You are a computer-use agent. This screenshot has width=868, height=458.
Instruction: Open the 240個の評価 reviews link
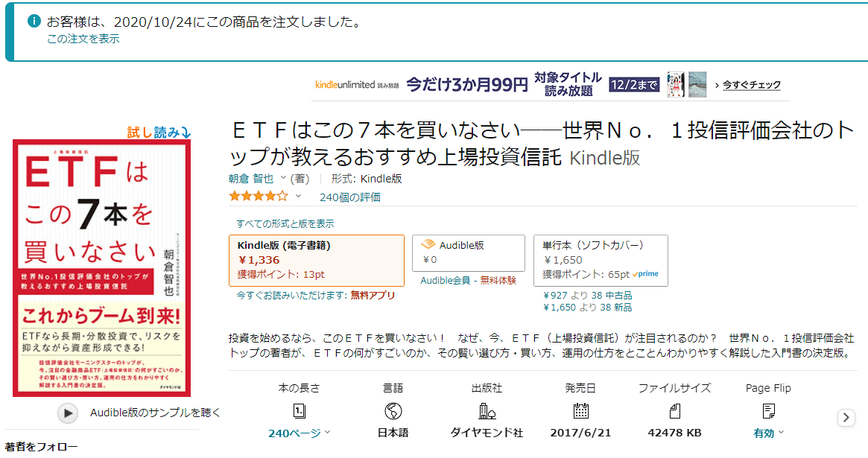coord(350,197)
